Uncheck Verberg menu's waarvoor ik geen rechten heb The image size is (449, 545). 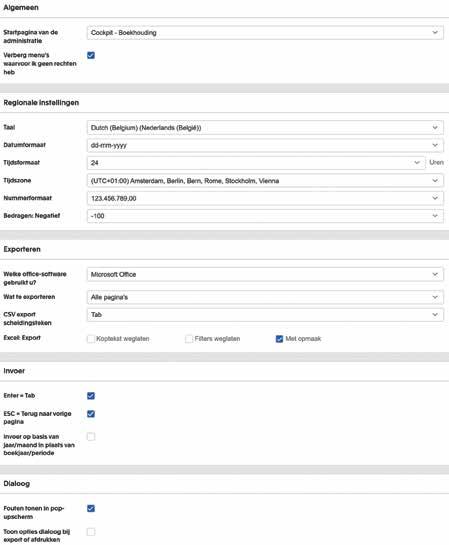(91, 55)
